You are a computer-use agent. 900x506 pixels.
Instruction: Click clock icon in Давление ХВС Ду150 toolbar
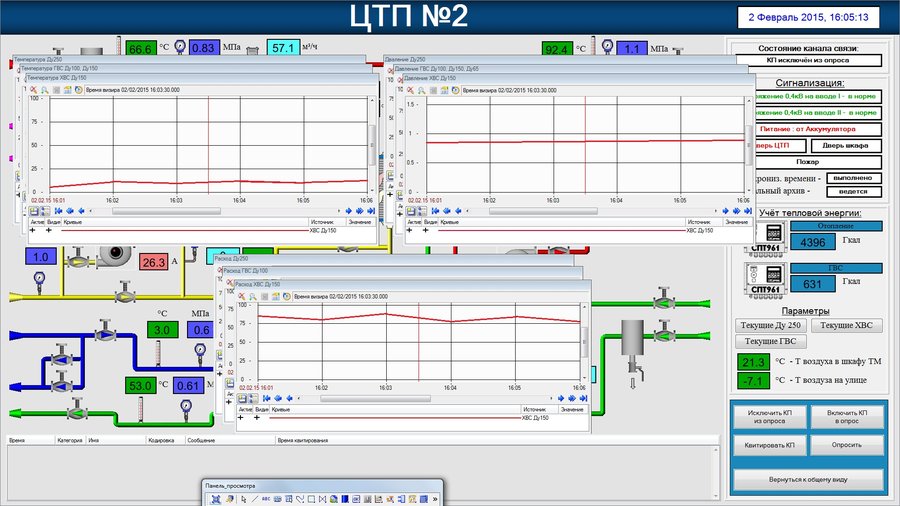click(x=456, y=89)
